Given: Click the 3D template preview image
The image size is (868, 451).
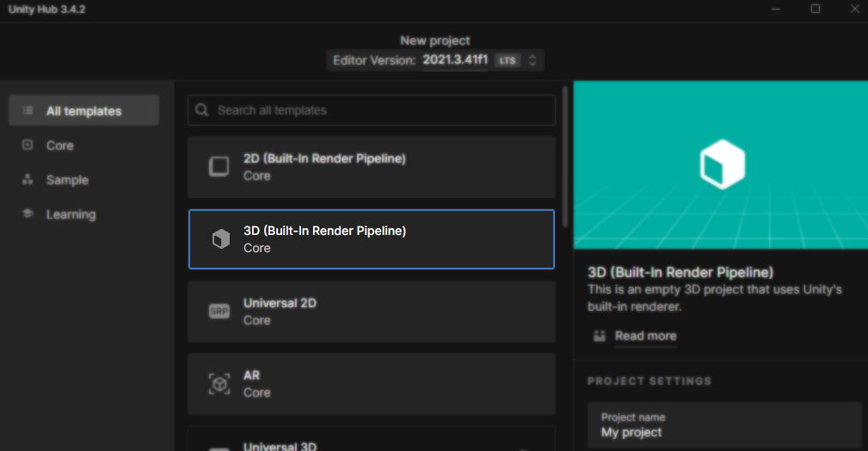Looking at the screenshot, I should 721,164.
